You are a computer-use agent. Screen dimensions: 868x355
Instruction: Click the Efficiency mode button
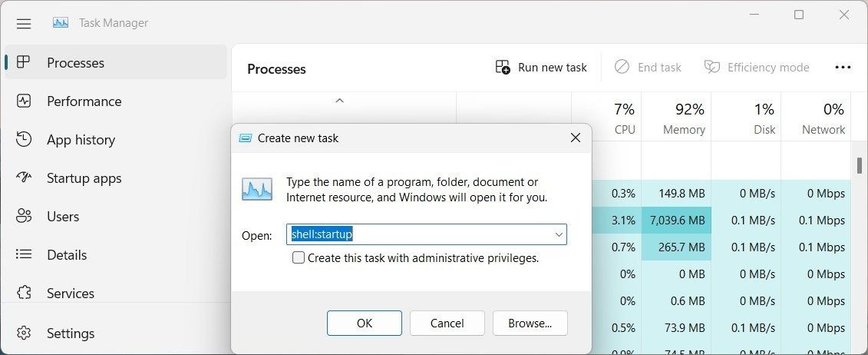pos(756,68)
